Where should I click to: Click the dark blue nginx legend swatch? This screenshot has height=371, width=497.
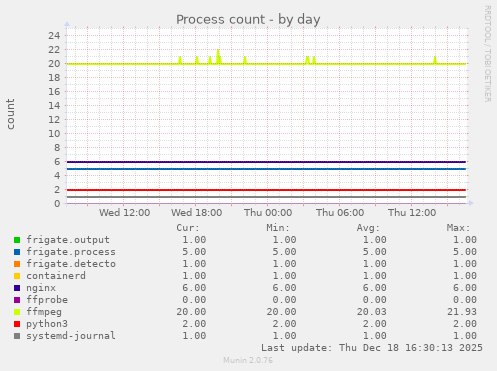pos(17,288)
